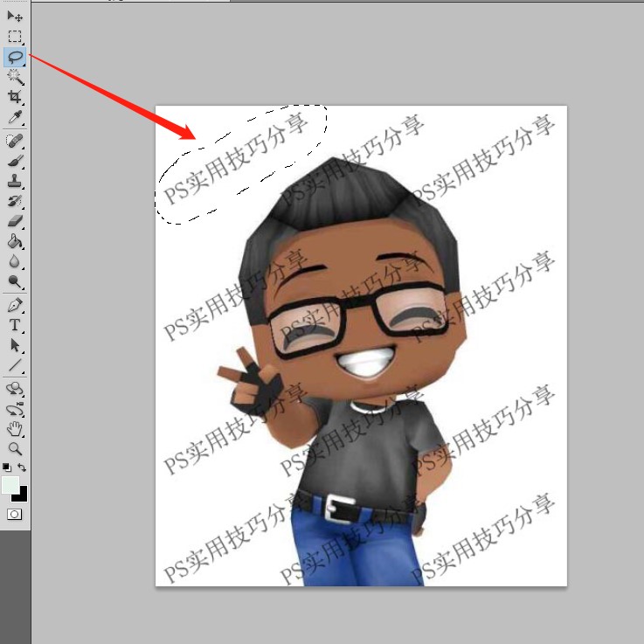Select the Lasso tool
Screen dimensions: 644x644
pos(15,57)
